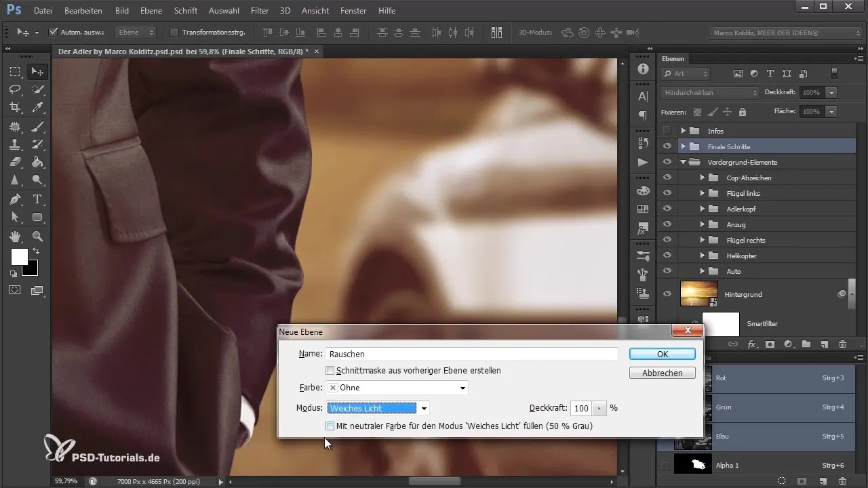Select the Clone Stamp tool
This screenshot has height=488, width=868.
coord(15,144)
